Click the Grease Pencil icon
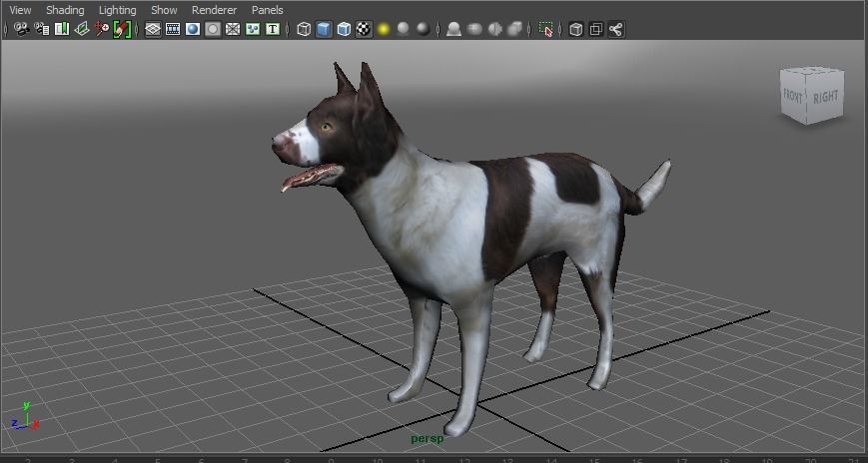868x463 pixels. [x=122, y=29]
